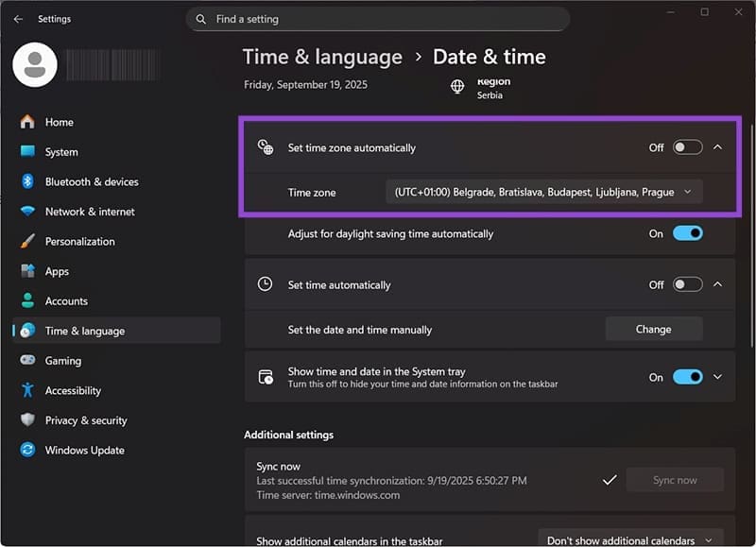The width and height of the screenshot is (756, 547).
Task: Click the "Time server: time.windows.com" text
Action: coord(328,495)
